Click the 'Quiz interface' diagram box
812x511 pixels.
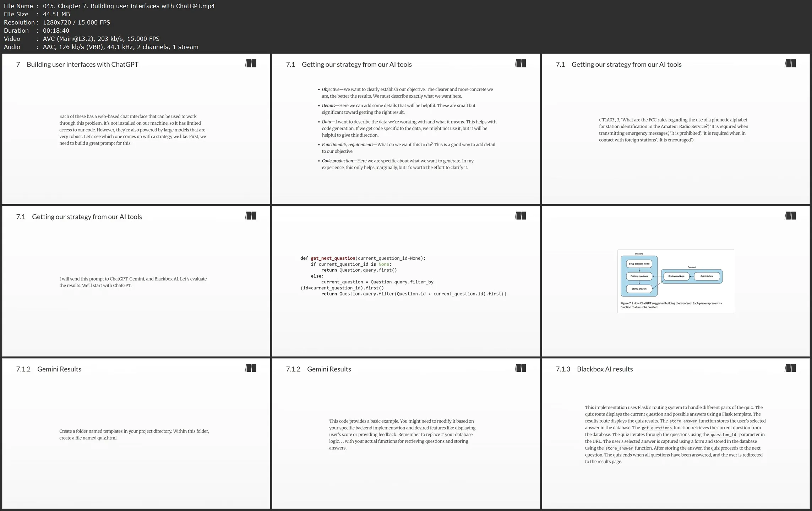tap(707, 276)
